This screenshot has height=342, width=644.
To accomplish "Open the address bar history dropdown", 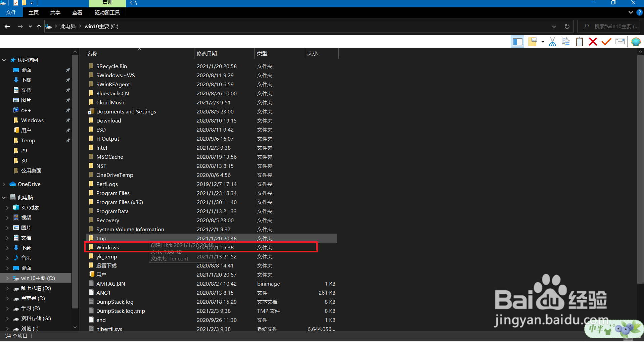I will (x=554, y=26).
